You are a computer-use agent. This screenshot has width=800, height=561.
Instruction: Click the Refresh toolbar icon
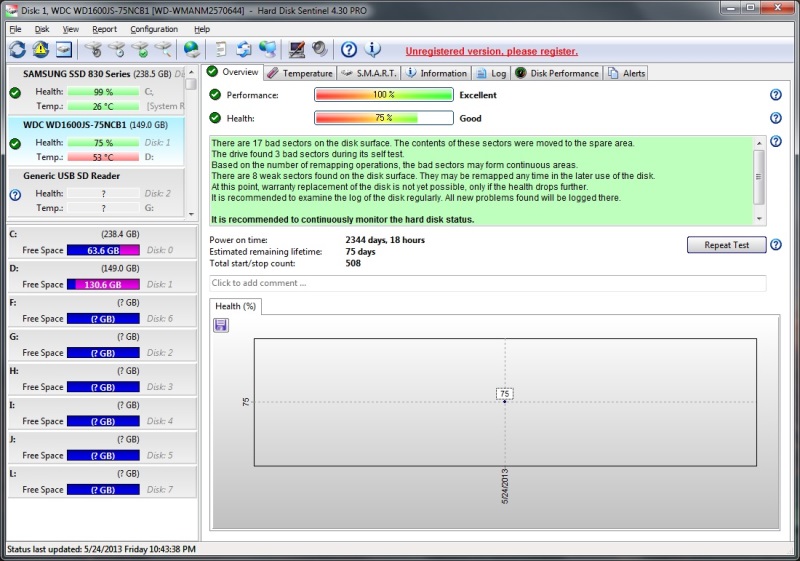click(x=17, y=49)
